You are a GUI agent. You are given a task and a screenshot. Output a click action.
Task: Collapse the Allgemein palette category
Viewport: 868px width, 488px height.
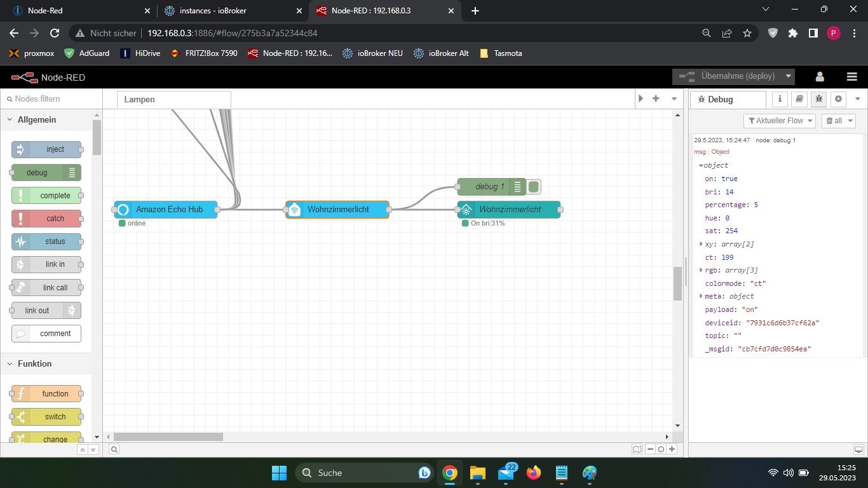pos(46,119)
